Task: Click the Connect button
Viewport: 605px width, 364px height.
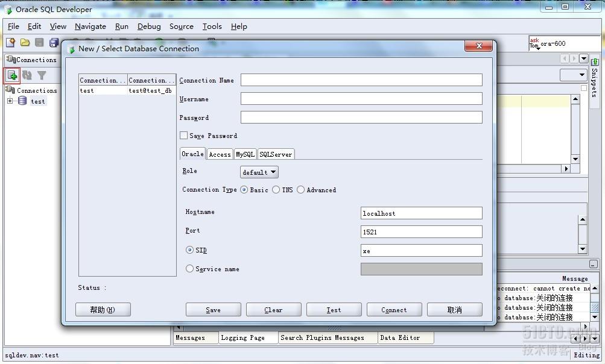Action: pos(394,309)
